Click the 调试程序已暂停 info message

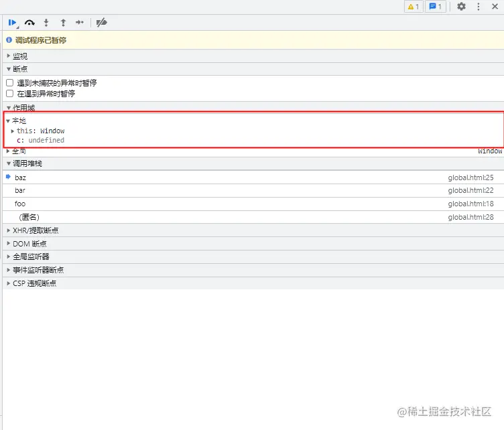41,40
